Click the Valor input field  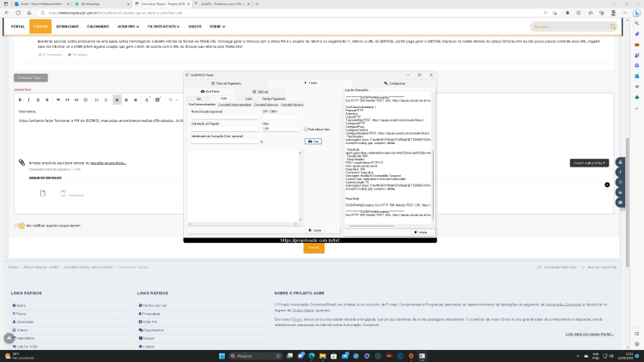coord(280,129)
